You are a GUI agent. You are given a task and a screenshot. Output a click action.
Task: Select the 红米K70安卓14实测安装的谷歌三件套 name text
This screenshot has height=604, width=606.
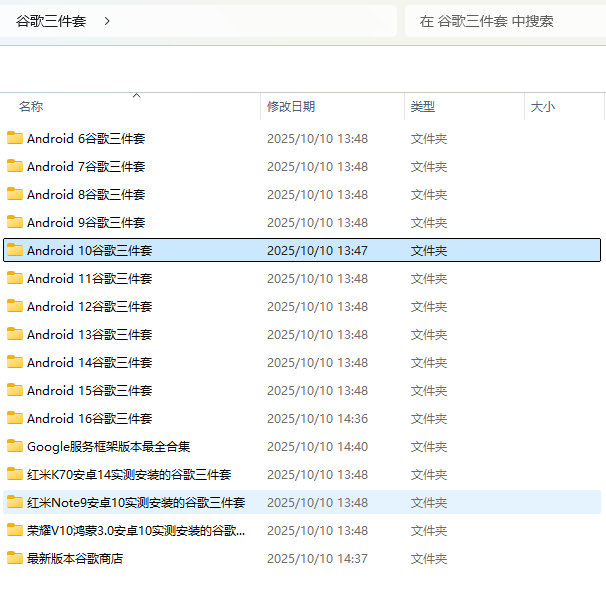[x=129, y=475]
